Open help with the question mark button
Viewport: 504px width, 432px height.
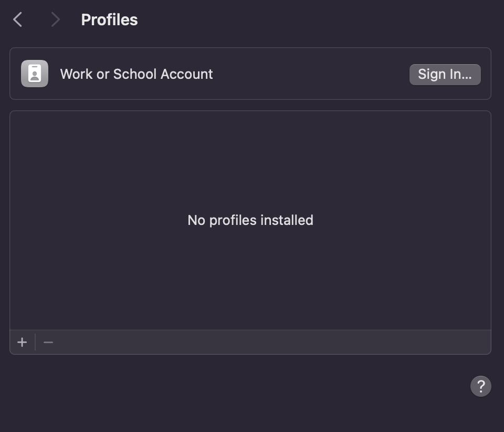(480, 386)
